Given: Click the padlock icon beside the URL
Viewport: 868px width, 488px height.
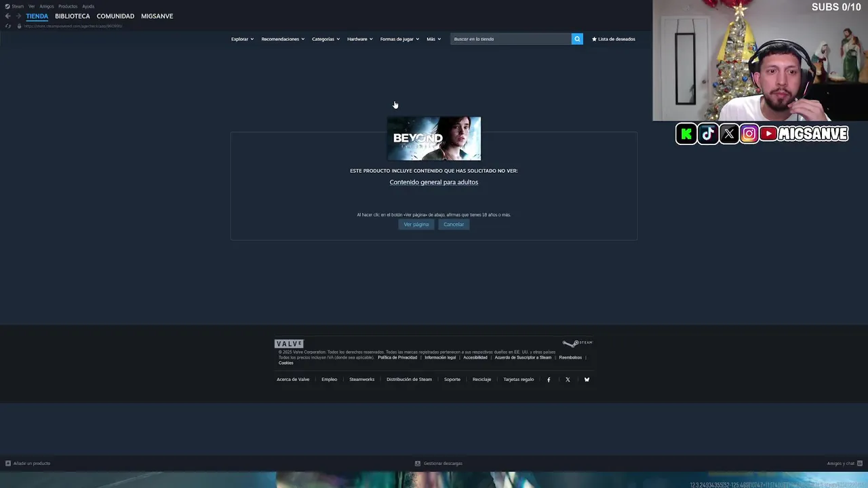Looking at the screenshot, I should (19, 26).
